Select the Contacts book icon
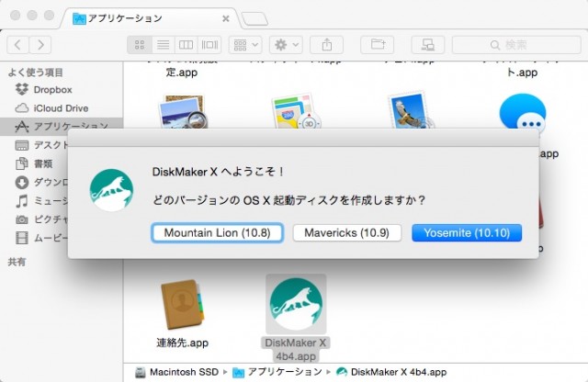The image size is (588, 382). tap(182, 304)
